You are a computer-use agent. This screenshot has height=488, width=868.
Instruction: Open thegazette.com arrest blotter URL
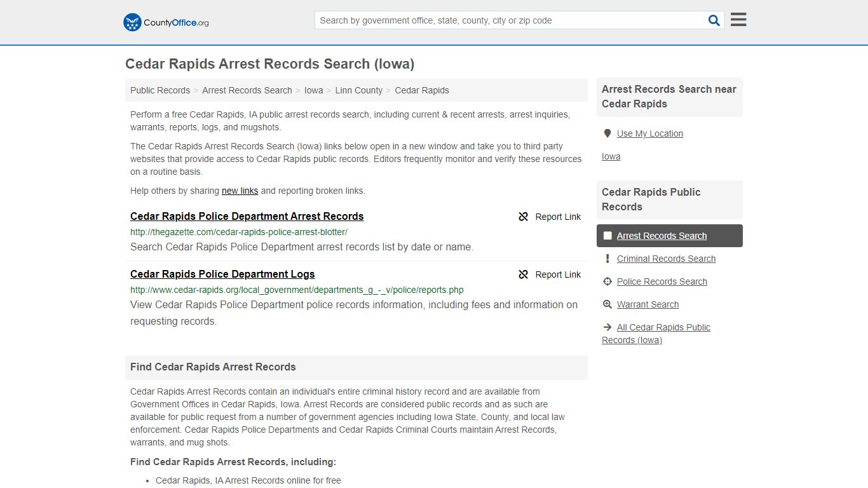pyautogui.click(x=239, y=232)
